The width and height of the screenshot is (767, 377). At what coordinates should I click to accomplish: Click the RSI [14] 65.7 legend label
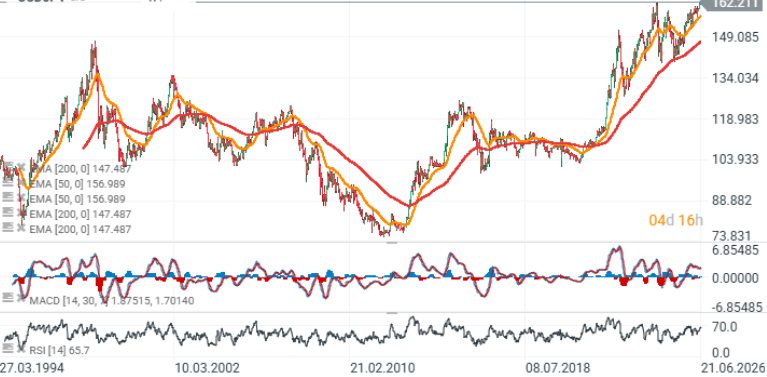(x=60, y=351)
